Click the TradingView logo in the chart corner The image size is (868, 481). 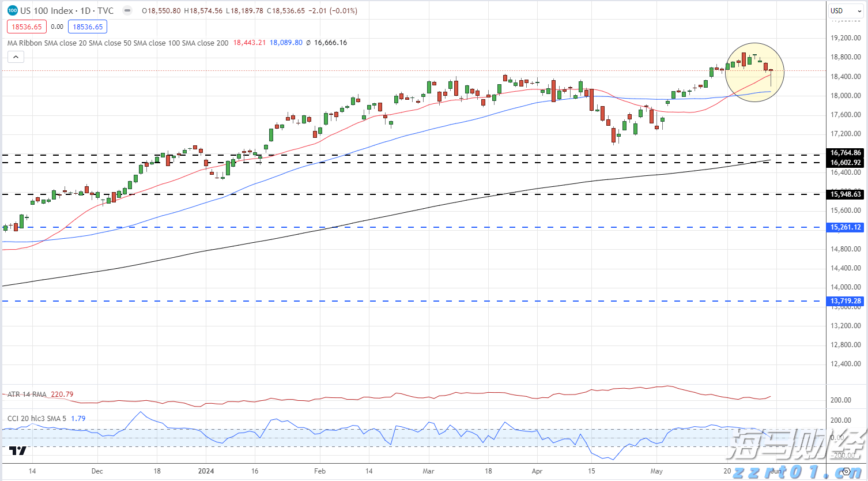(18, 450)
